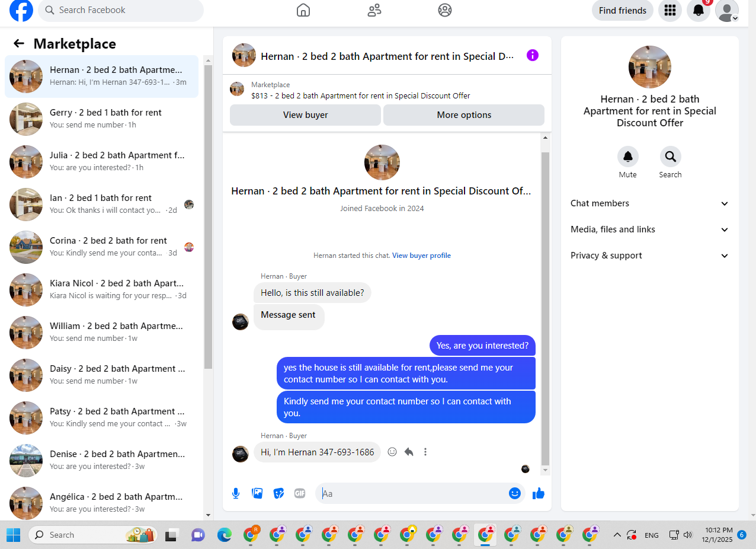Image resolution: width=756 pixels, height=549 pixels.
Task: Search in conversation magnifier icon
Action: pyautogui.click(x=671, y=157)
